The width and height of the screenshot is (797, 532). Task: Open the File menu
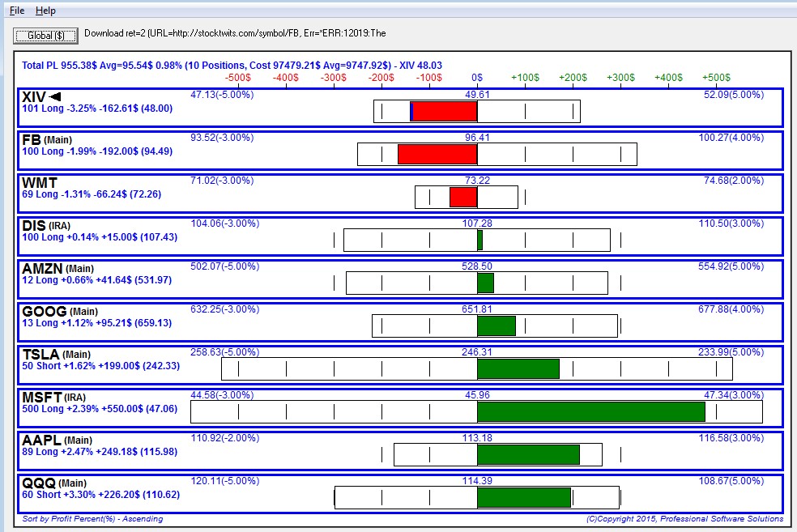pyautogui.click(x=17, y=11)
